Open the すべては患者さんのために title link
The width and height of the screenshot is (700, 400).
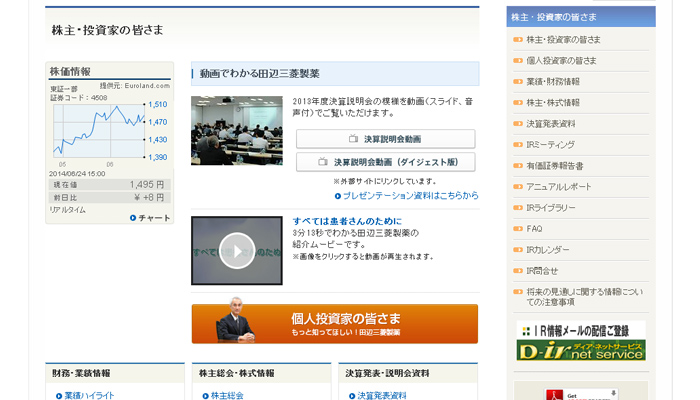click(347, 221)
